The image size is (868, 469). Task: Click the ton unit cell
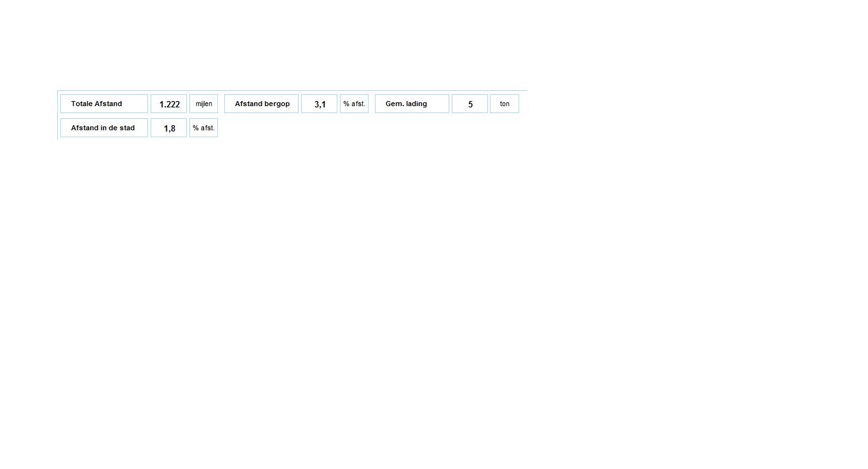(505, 104)
